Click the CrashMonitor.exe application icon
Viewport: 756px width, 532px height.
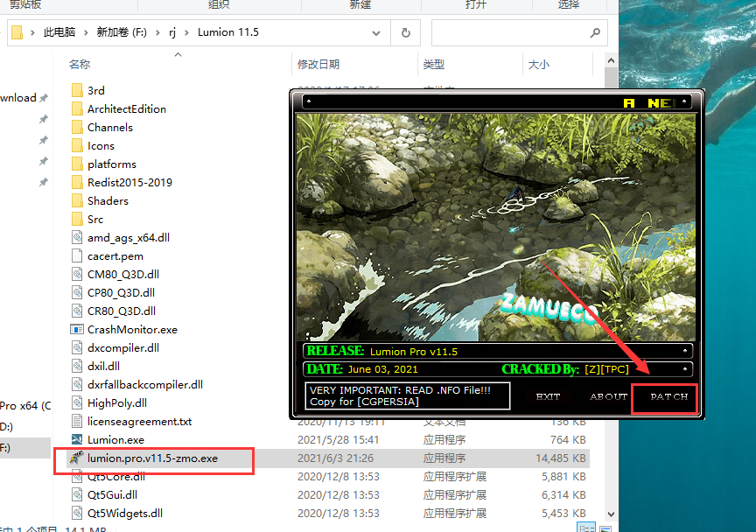click(77, 329)
